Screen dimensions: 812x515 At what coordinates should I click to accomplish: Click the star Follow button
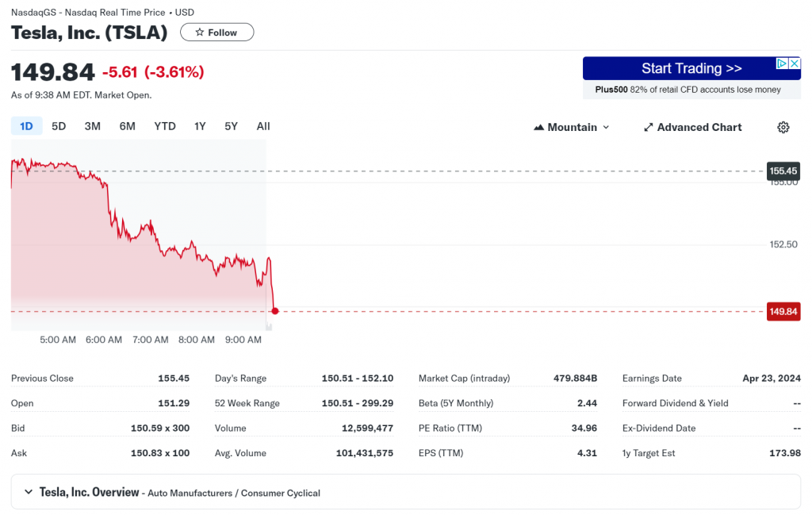pos(217,32)
